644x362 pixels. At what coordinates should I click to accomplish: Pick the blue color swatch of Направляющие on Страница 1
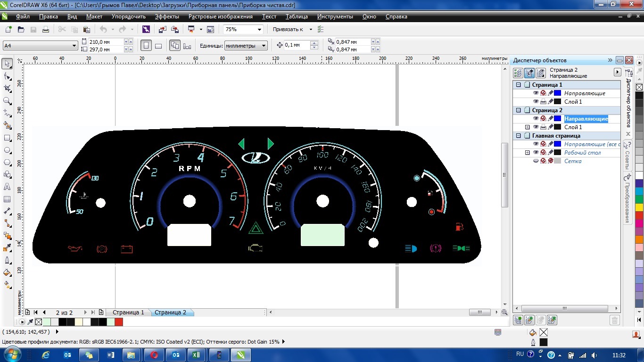(x=558, y=93)
